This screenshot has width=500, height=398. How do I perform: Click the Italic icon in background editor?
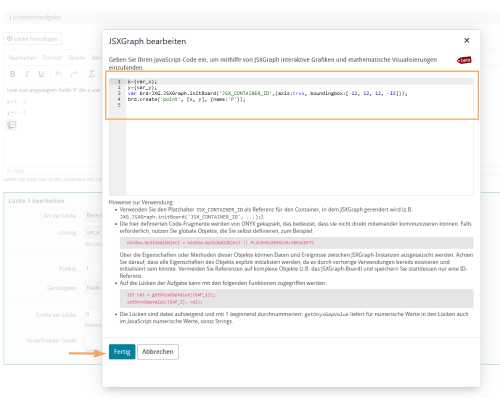coord(27,74)
